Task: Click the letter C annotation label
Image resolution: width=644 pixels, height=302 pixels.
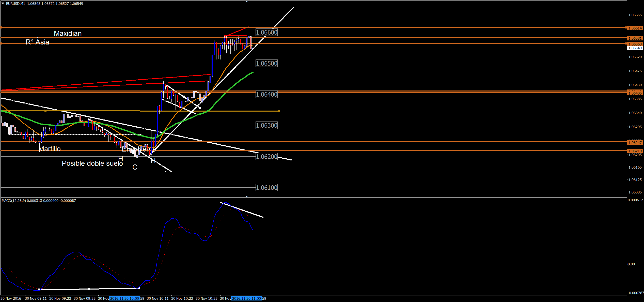Action: point(135,167)
